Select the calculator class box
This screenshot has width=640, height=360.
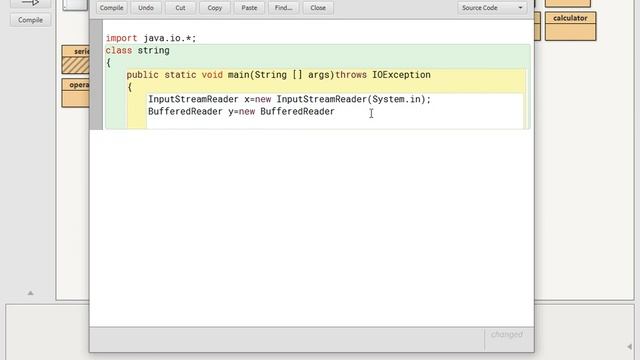(x=570, y=26)
